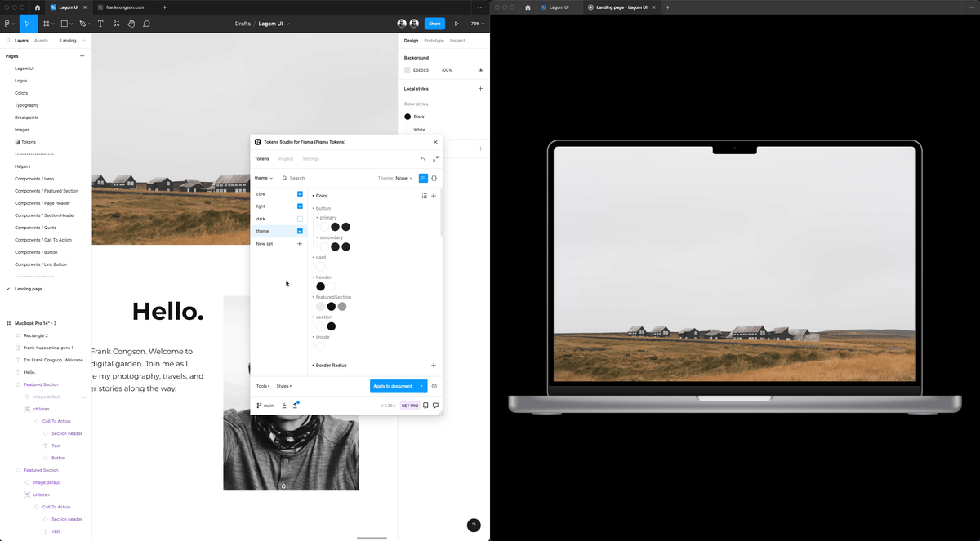Click the undo arrow in Tokens Studio

(x=422, y=159)
